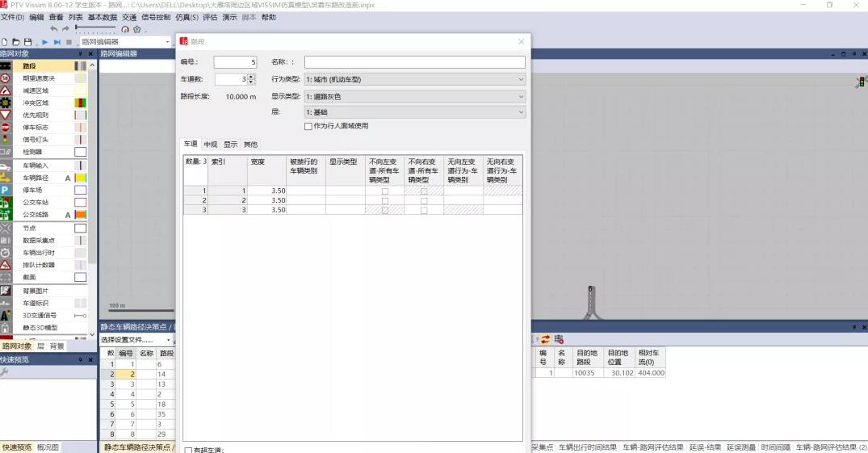Viewport: 868px width, 453px height.
Task: Click the 冲突区域 color swatch
Action: [x=80, y=103]
